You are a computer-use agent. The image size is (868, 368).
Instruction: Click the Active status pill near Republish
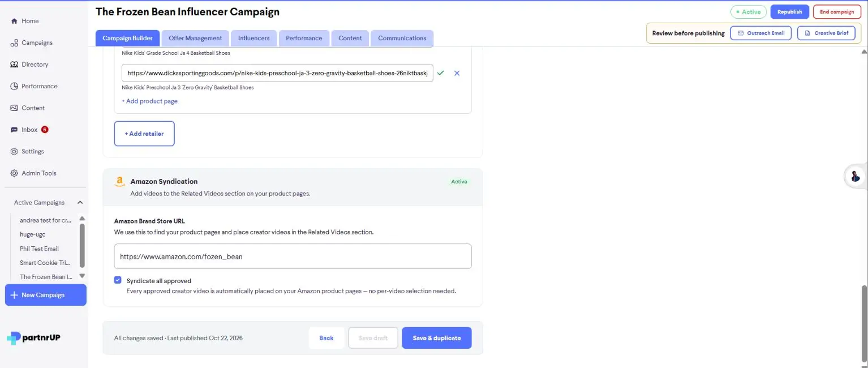click(x=749, y=12)
